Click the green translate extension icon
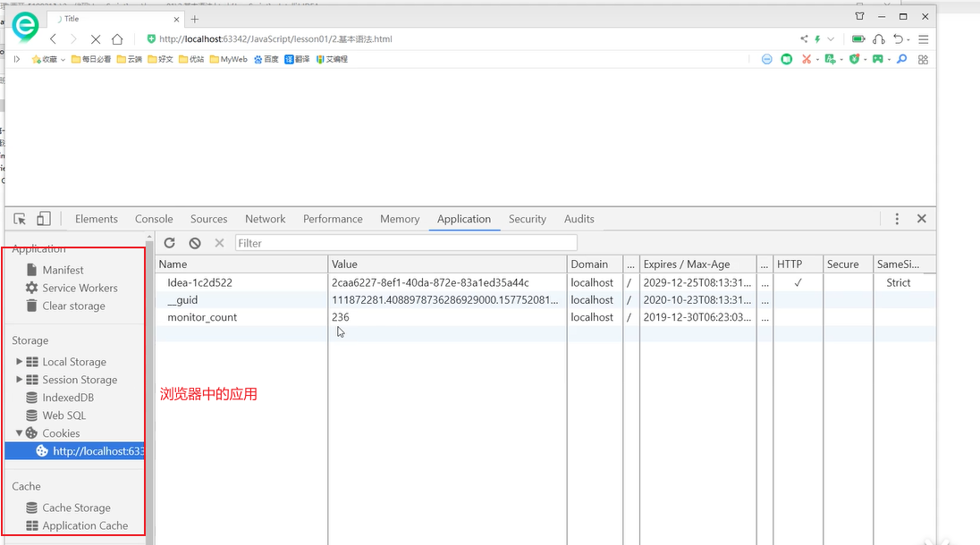 (x=830, y=59)
